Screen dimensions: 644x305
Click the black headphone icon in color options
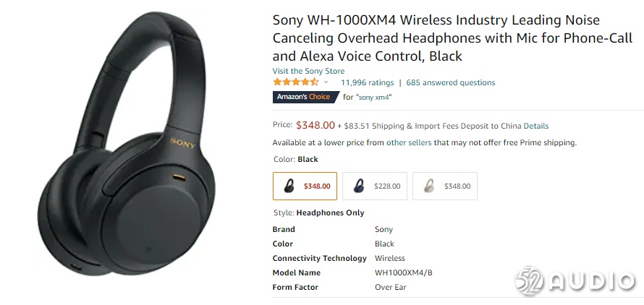pyautogui.click(x=289, y=186)
